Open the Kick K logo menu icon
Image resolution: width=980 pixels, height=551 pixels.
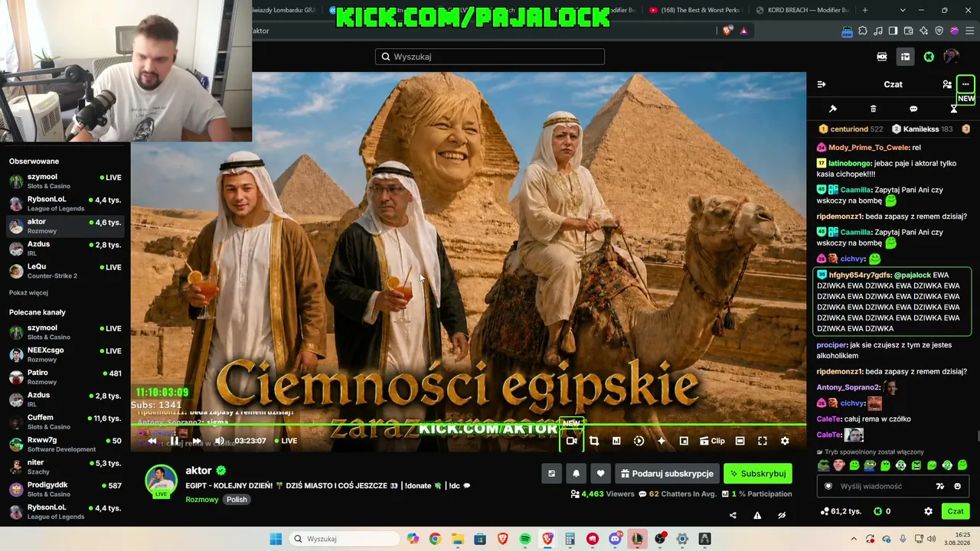click(x=929, y=57)
